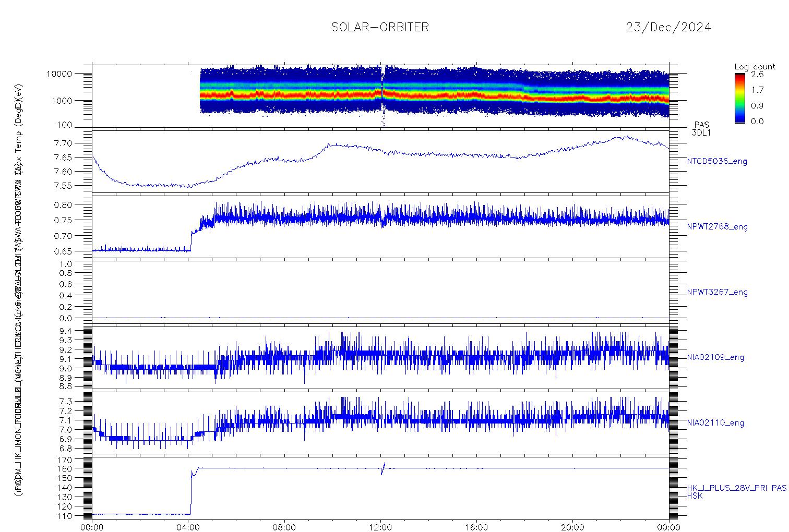Click the SOLAR-ORBITER plot title
The image size is (789, 532).
click(380, 27)
